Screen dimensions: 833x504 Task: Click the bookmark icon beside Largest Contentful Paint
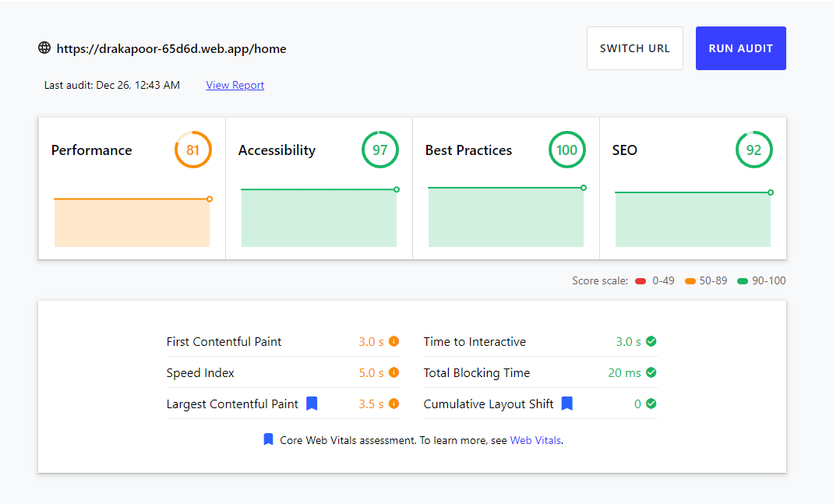(x=312, y=404)
